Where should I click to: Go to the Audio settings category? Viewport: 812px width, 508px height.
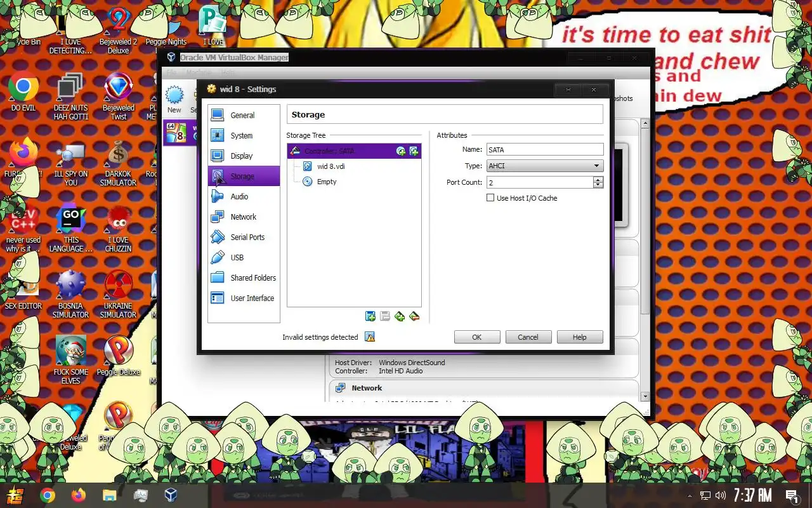point(244,196)
